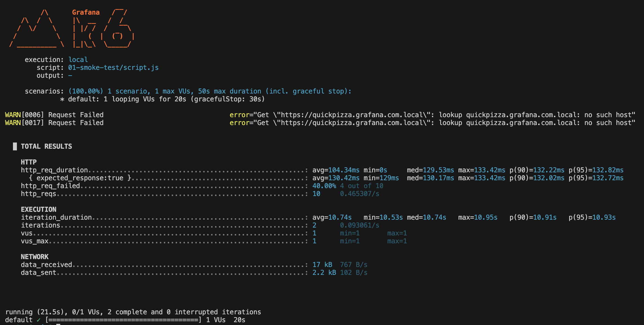Click the 17 kB data received value
This screenshot has width=644, height=325.
click(x=322, y=265)
